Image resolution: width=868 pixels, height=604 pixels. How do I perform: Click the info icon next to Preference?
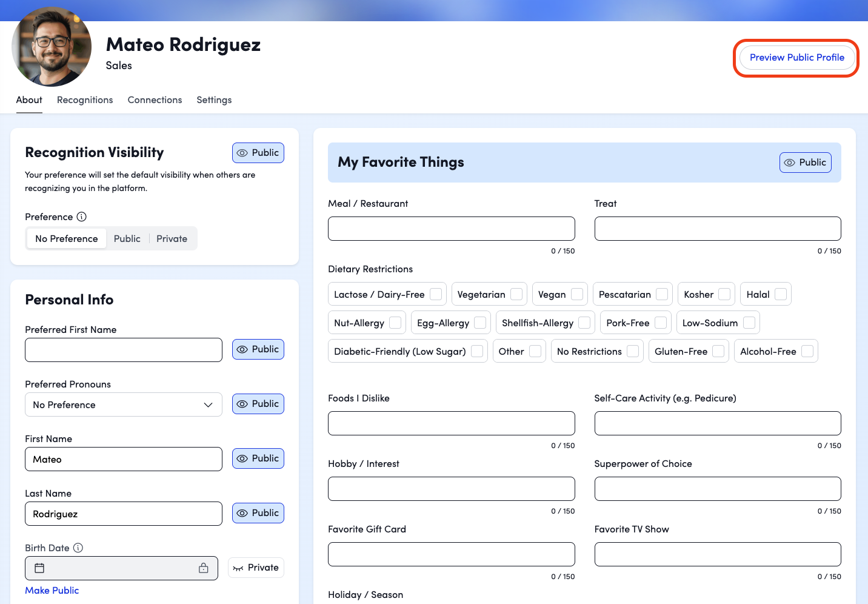pos(82,217)
